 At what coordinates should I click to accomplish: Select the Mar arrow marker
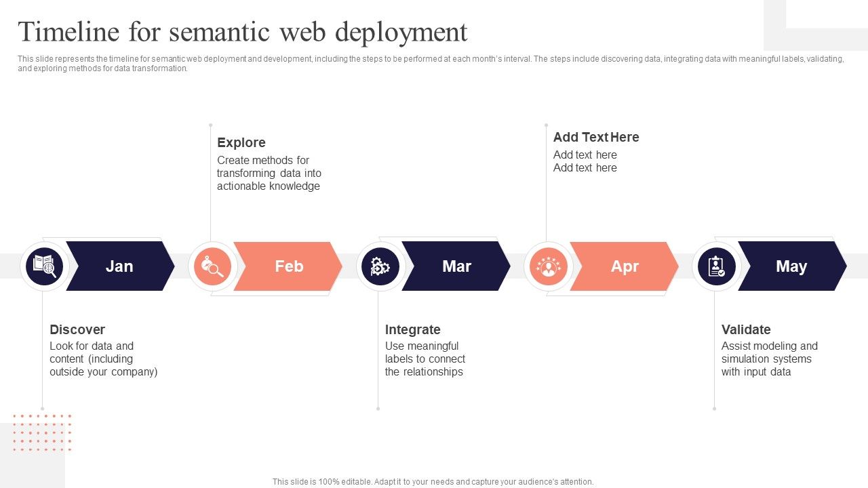[456, 266]
